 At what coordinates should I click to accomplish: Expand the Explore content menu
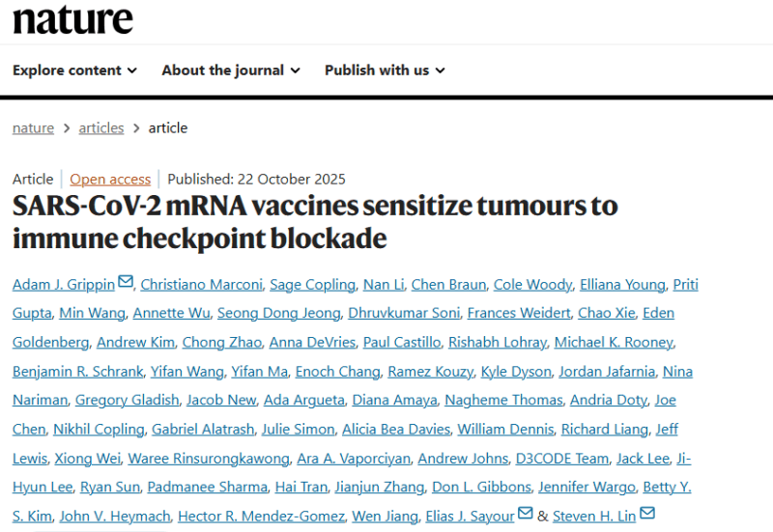point(74,70)
